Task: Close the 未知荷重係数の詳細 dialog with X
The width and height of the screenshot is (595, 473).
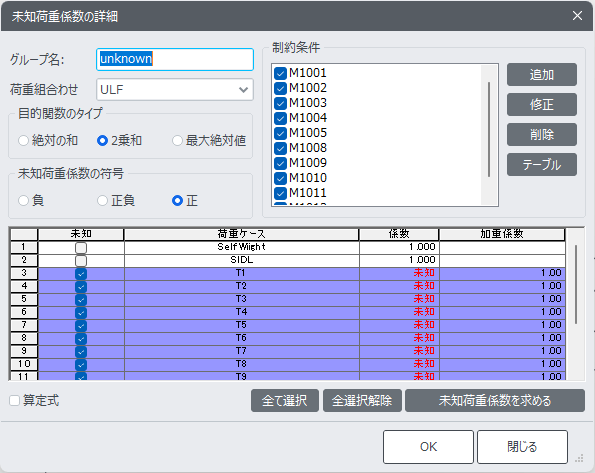Action: pyautogui.click(x=577, y=16)
